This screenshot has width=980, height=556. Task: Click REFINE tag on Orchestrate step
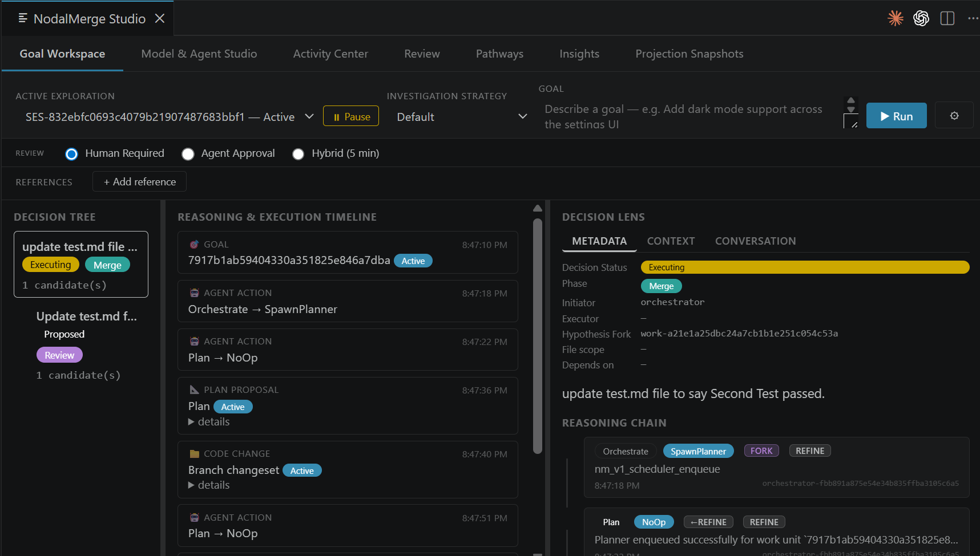coord(810,451)
